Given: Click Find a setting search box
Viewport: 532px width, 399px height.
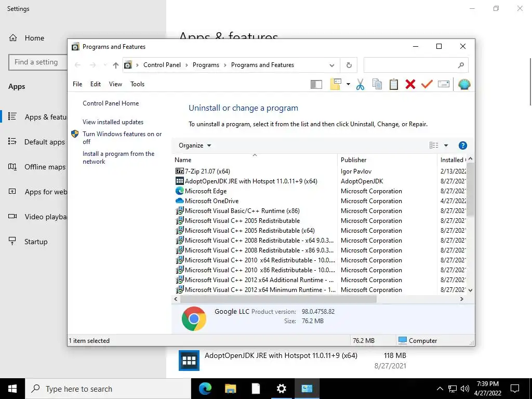Looking at the screenshot, I should [x=38, y=62].
